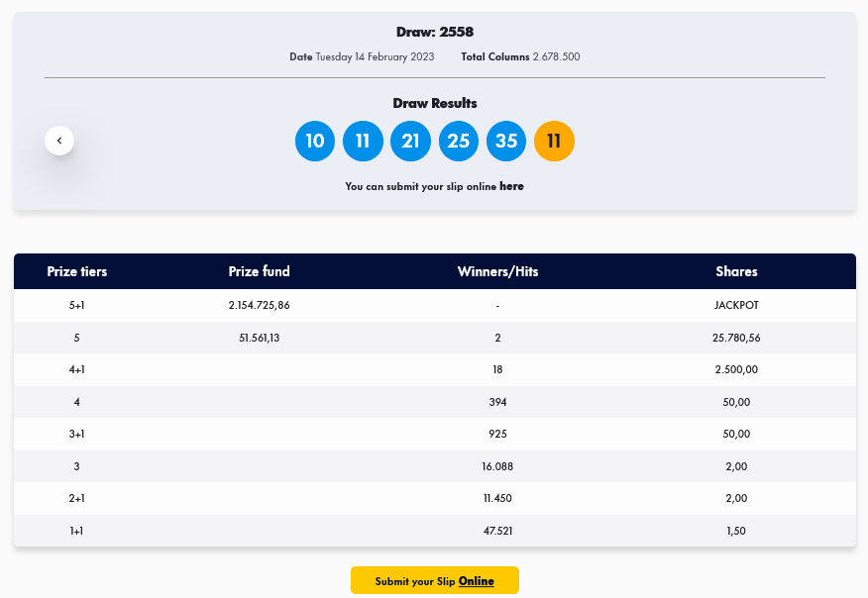Click the blue ball number 35

(x=506, y=141)
